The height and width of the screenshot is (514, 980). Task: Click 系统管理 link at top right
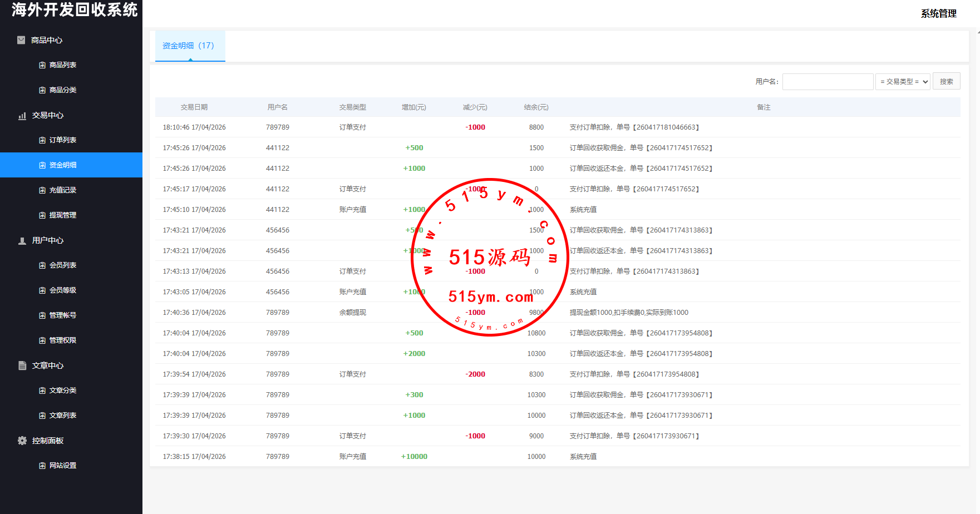coord(938,13)
